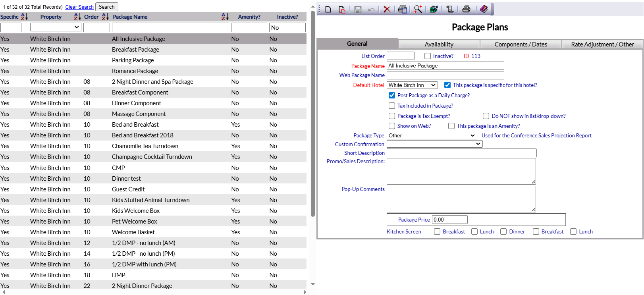This screenshot has width=644, height=295.
Task: Click the printer icon
Action: click(467, 9)
